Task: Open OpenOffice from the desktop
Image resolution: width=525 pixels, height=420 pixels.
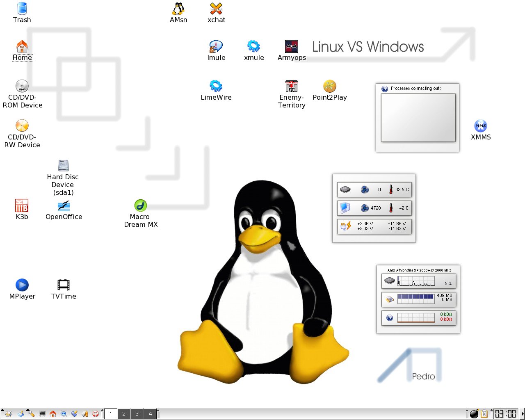Action: click(x=64, y=206)
